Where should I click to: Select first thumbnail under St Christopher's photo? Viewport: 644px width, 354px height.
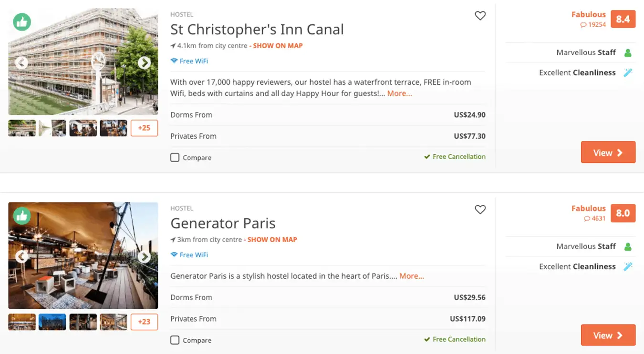point(22,128)
